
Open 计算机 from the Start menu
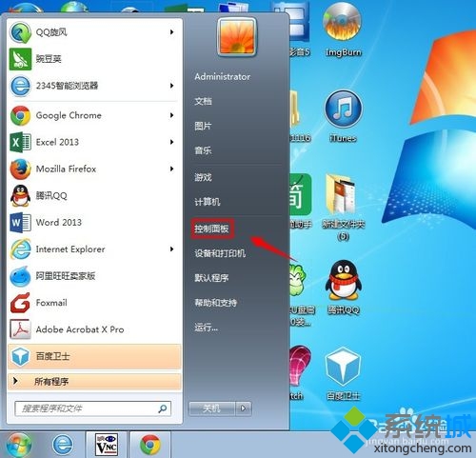pos(208,202)
